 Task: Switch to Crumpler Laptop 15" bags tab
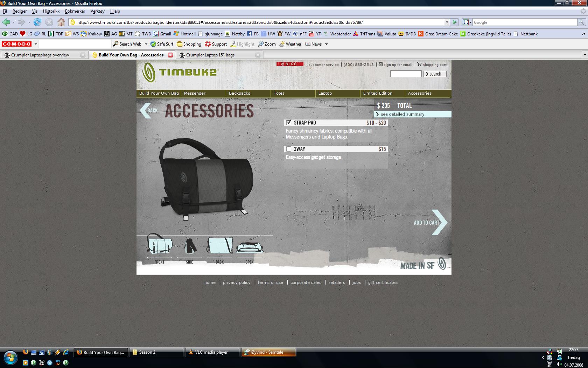click(219, 55)
